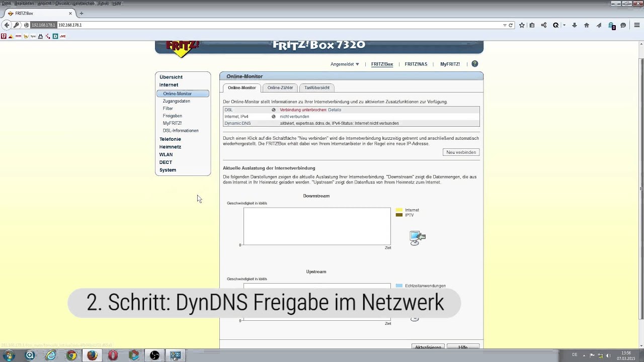Click the Aktualisieren button
The width and height of the screenshot is (644, 362).
pos(428,347)
